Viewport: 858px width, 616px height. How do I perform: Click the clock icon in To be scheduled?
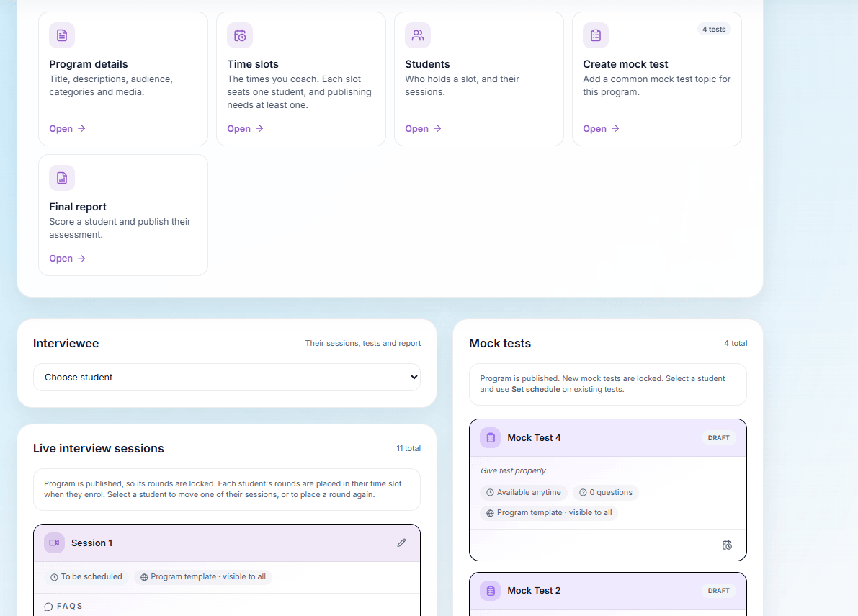(x=54, y=577)
